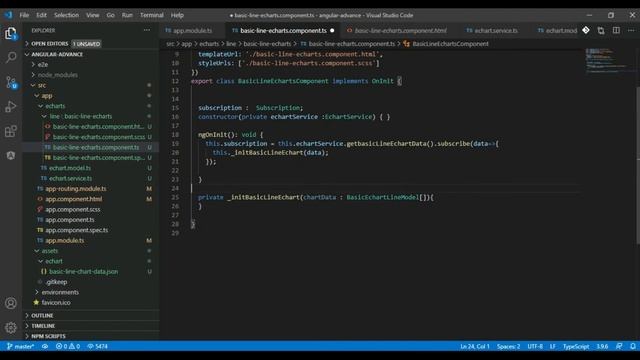The height and width of the screenshot is (360, 640).
Task: Click the port 5474 broadcast status item
Action: point(98,346)
